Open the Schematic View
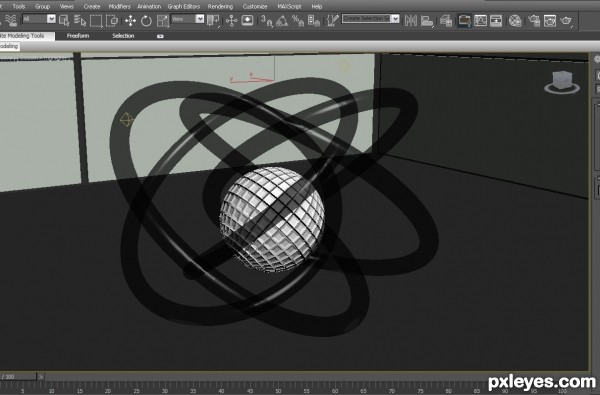The image size is (600, 395). 496,20
